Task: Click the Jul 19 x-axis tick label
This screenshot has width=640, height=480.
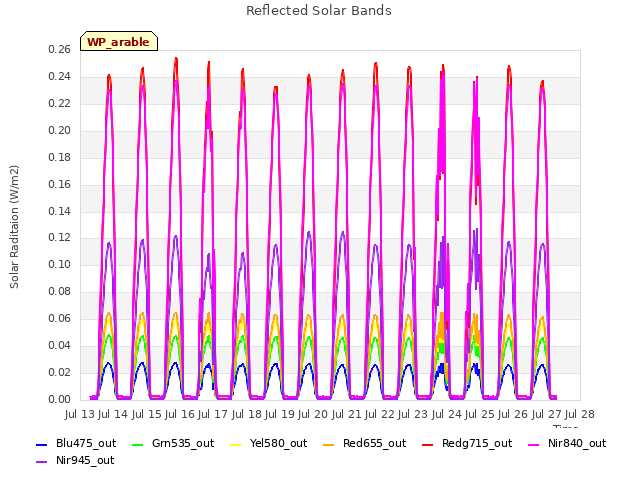Action: click(x=280, y=414)
